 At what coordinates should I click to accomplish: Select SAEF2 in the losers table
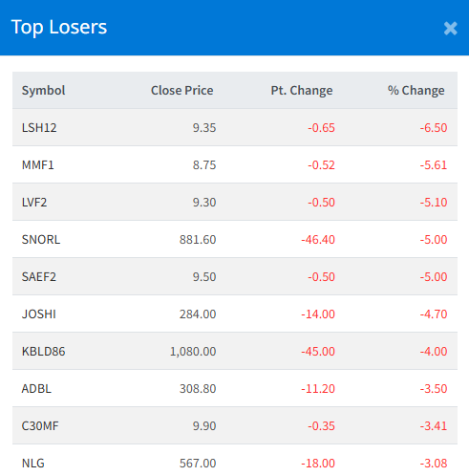coord(39,277)
